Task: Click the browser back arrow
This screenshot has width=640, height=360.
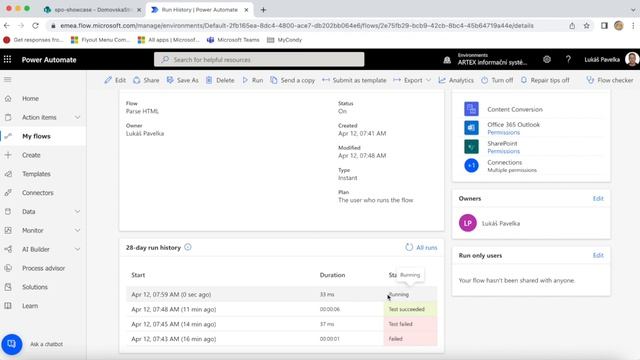Action: pos(7,26)
